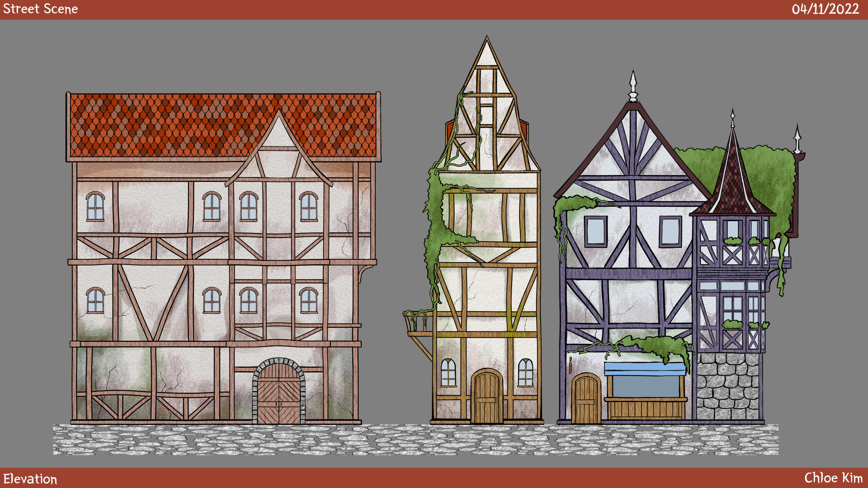
Task: Click the Street Scene title text
Action: [40, 9]
